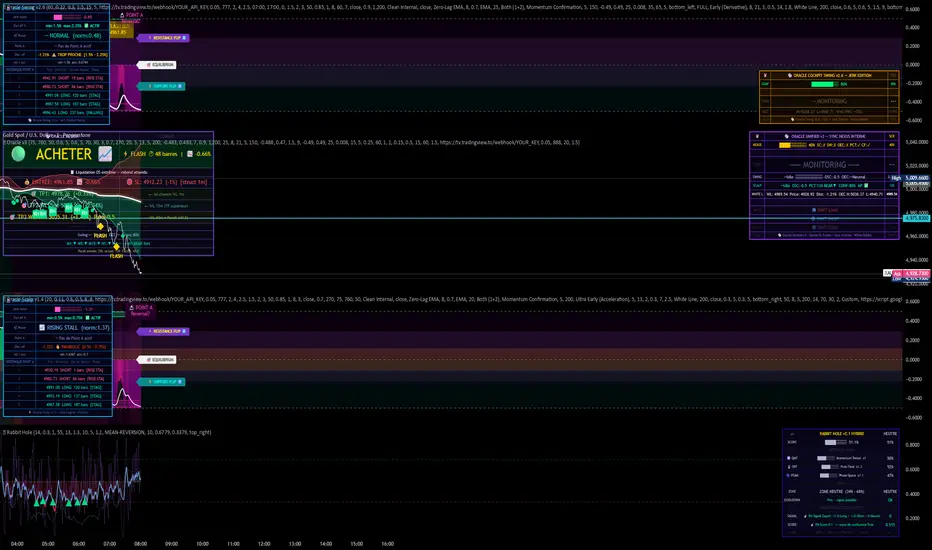This screenshot has height=550, width=932.
Task: Click the POINT A Reversal? label in the Scalp pane
Action: (140, 310)
